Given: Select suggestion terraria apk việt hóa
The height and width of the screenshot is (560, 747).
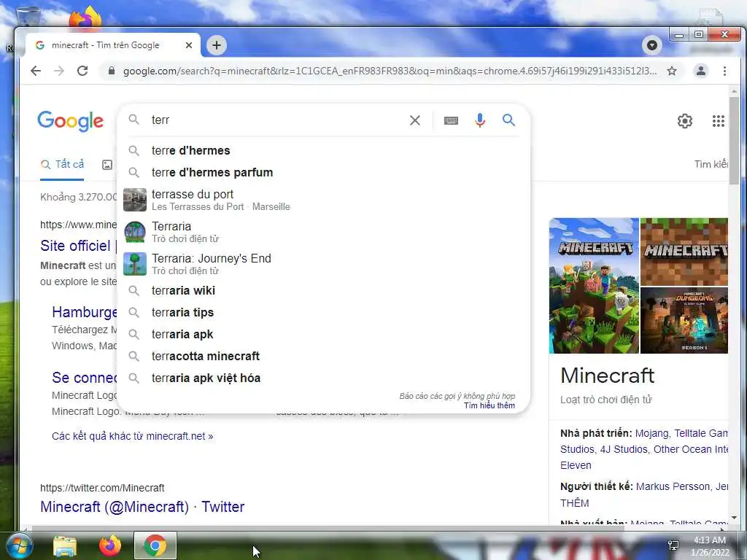Looking at the screenshot, I should (323, 378).
